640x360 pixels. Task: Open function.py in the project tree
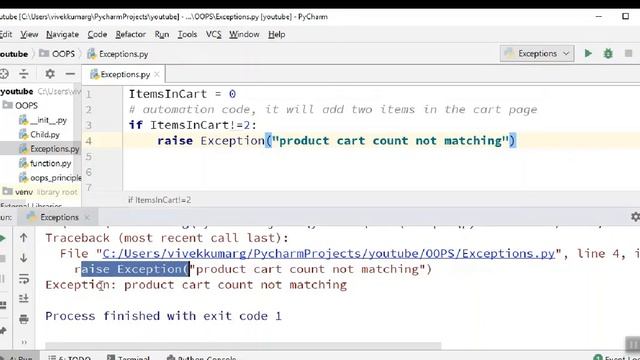point(45,164)
